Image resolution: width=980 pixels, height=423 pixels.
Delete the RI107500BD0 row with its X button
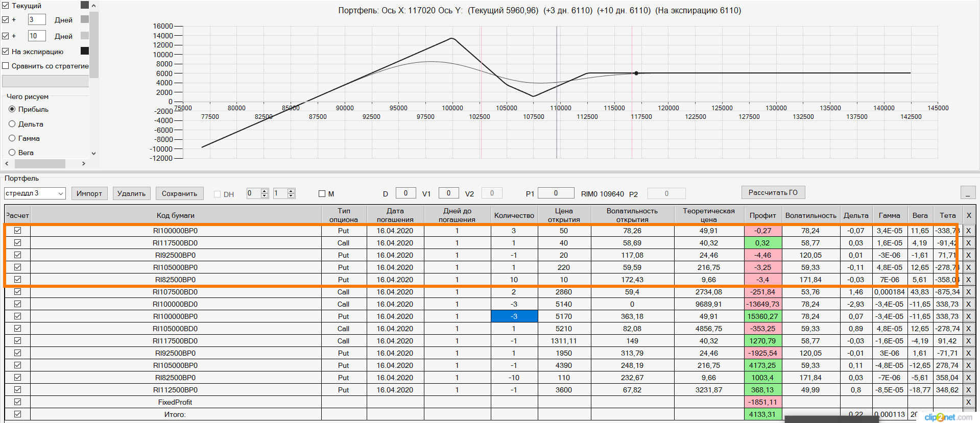[x=968, y=292]
